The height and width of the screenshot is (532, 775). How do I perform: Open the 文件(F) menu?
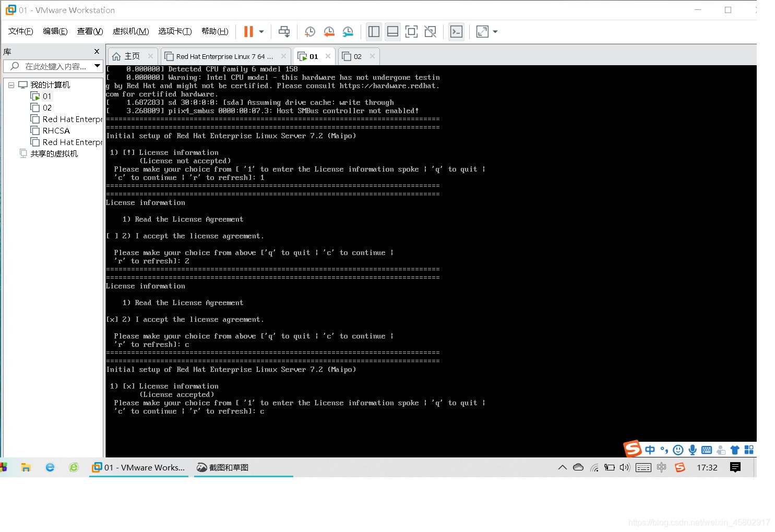(x=21, y=31)
